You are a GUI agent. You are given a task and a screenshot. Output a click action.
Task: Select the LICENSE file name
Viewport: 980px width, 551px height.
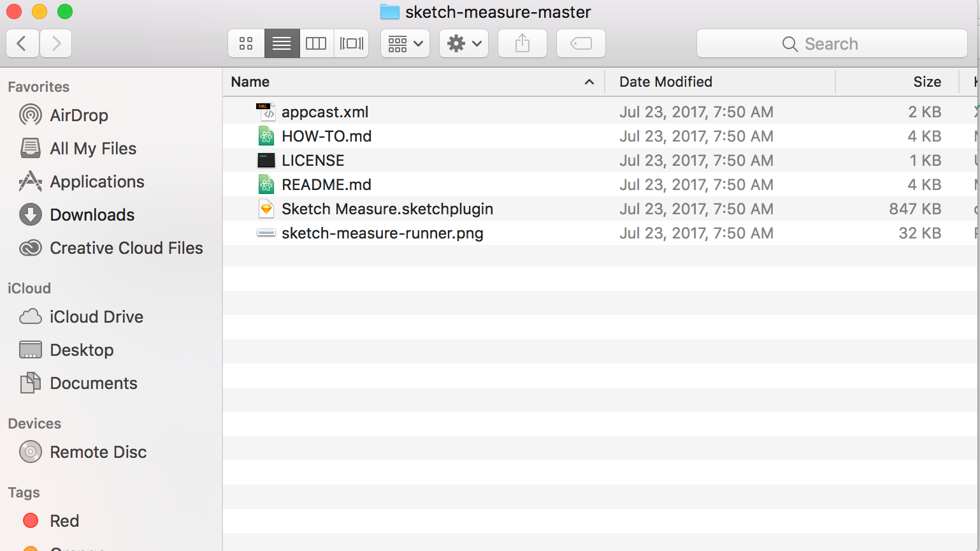[313, 160]
